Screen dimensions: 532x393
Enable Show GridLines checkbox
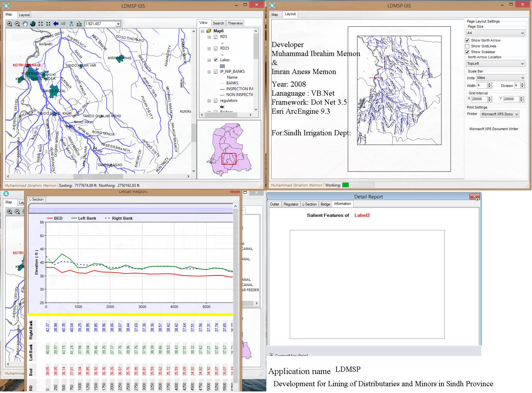(467, 46)
